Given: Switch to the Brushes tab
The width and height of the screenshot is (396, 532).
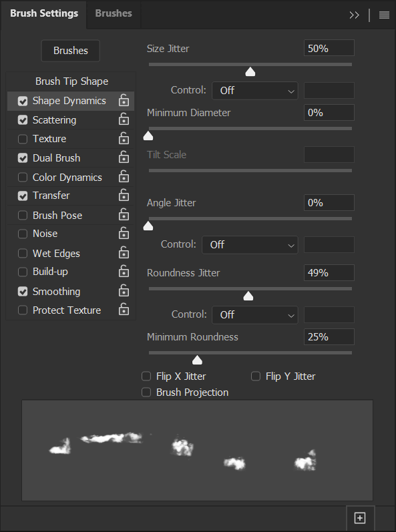Looking at the screenshot, I should coord(114,13).
